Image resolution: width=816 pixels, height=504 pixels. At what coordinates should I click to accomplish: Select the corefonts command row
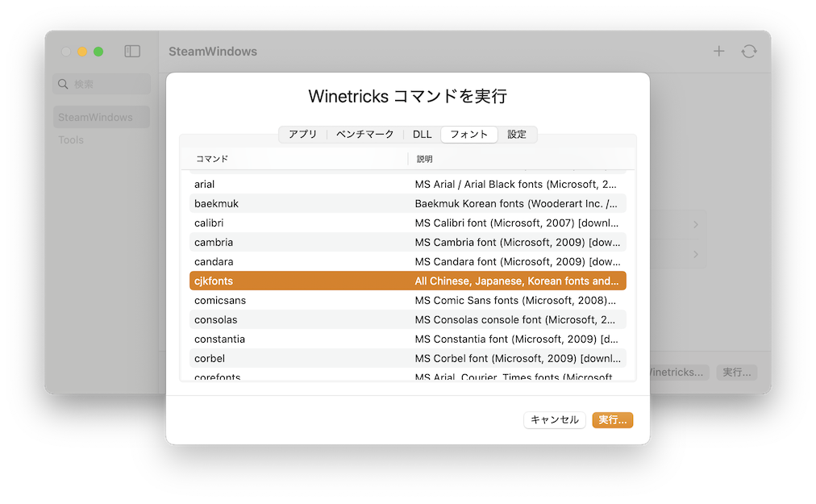(x=408, y=375)
